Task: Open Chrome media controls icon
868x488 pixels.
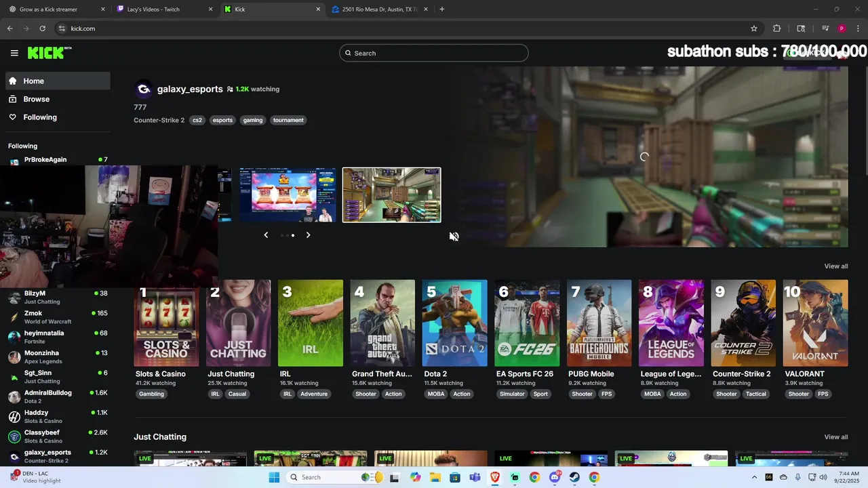Action: (825, 28)
